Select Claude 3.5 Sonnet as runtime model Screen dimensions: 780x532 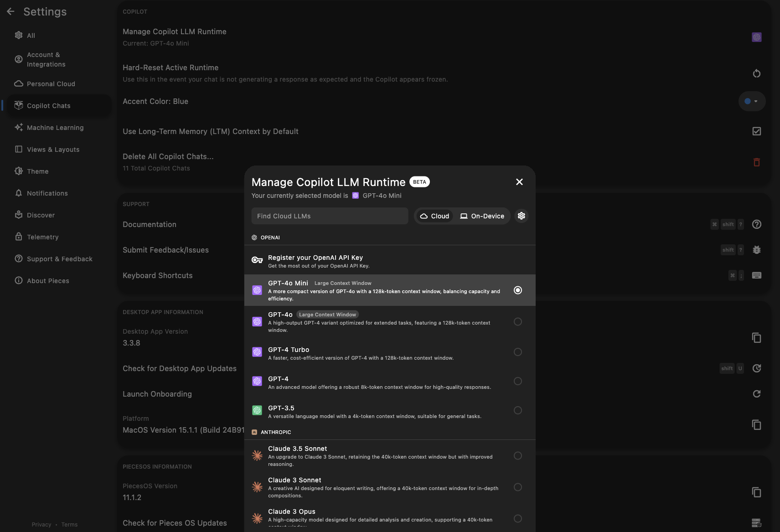pyautogui.click(x=517, y=455)
